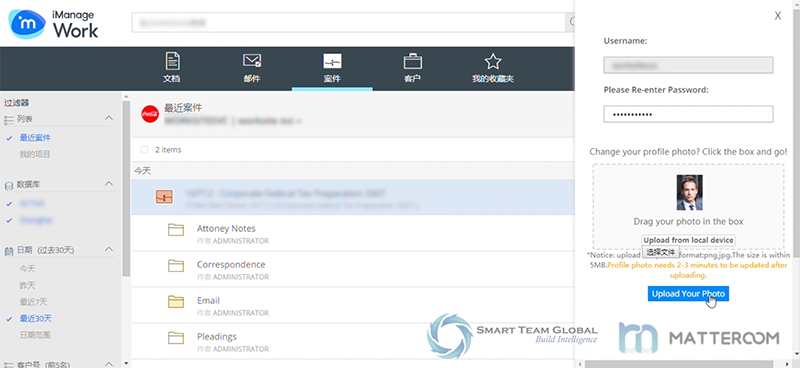Open the 文档 documents icon
Viewport: 800px width, 368px height.
coord(172,61)
